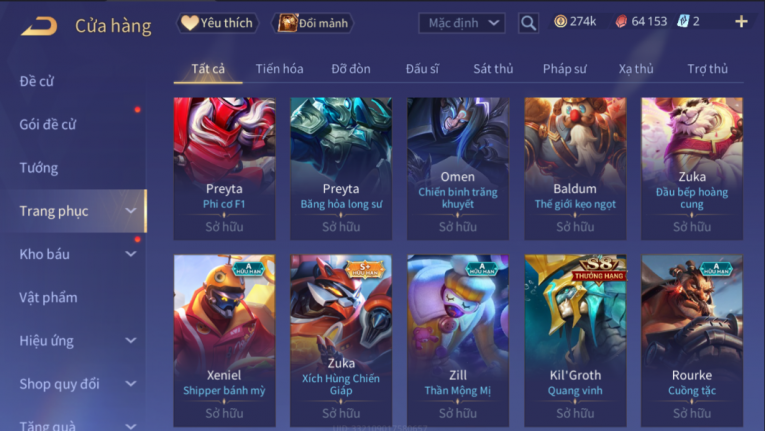Viewport: 765px width, 431px height.
Task: Expand the Kho báu sidebar section
Action: click(x=131, y=254)
